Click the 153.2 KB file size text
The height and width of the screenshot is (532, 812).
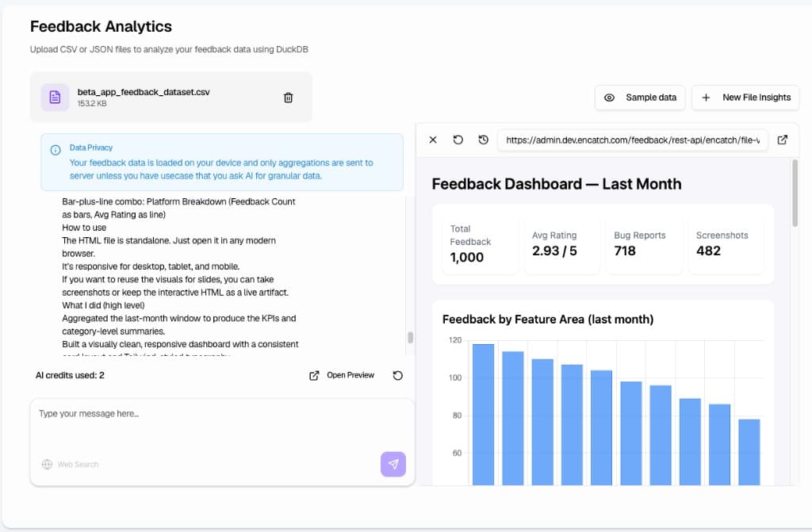92,104
